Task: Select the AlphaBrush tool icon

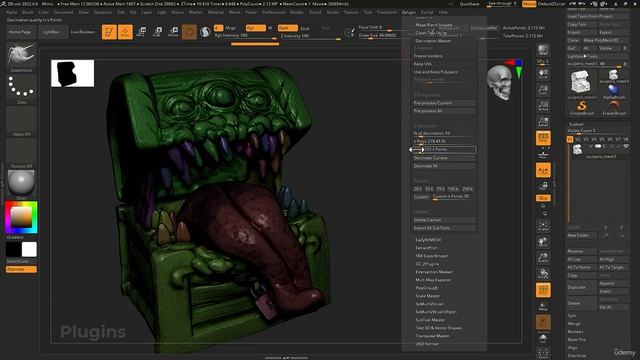Action: coord(613,91)
